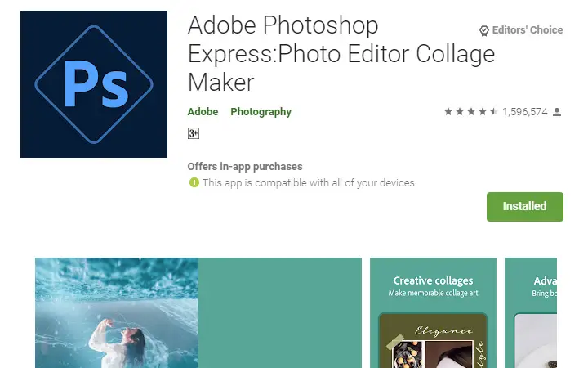Click the Editors' Choice label

coord(528,30)
